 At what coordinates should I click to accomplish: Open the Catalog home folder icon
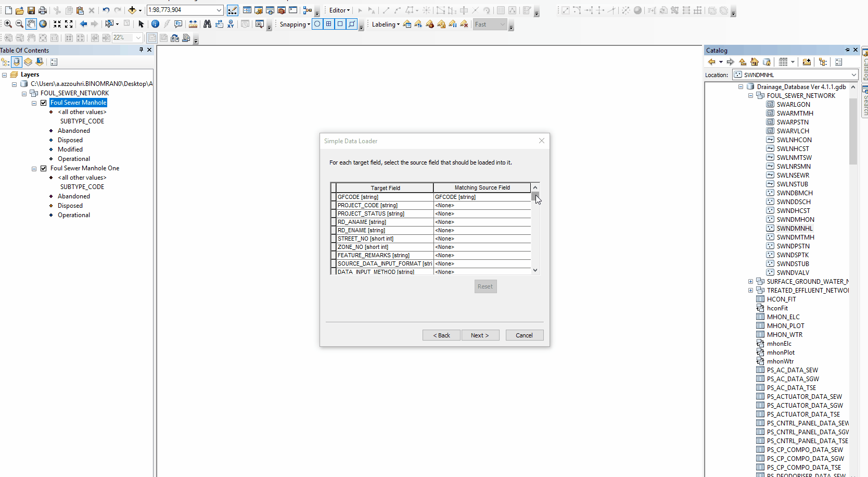[x=755, y=61]
